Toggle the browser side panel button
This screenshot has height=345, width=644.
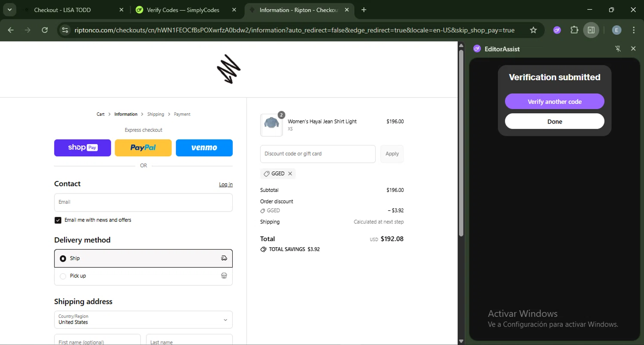[591, 30]
